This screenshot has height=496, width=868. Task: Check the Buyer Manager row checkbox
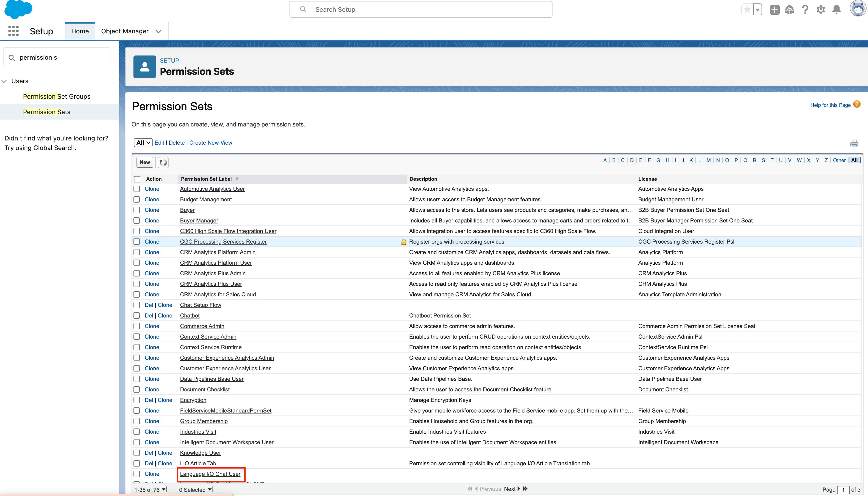coord(137,220)
